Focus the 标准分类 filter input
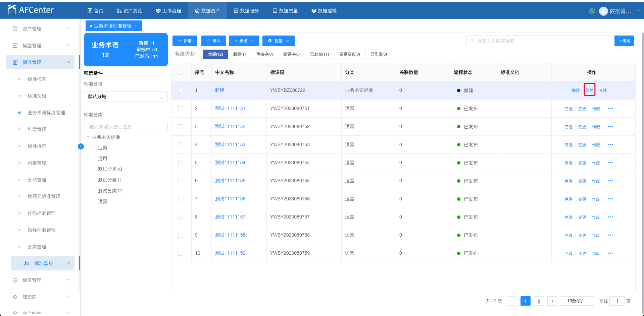 (126, 127)
